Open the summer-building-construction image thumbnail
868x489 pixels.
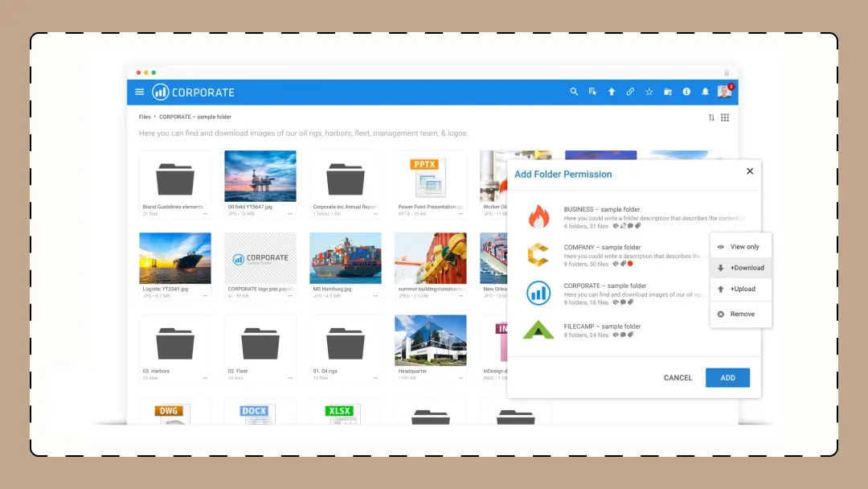pyautogui.click(x=431, y=258)
